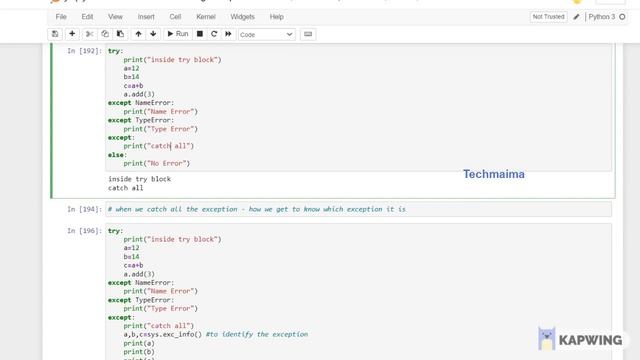640x360 pixels.
Task: Open the Widgets menu
Action: (242, 17)
